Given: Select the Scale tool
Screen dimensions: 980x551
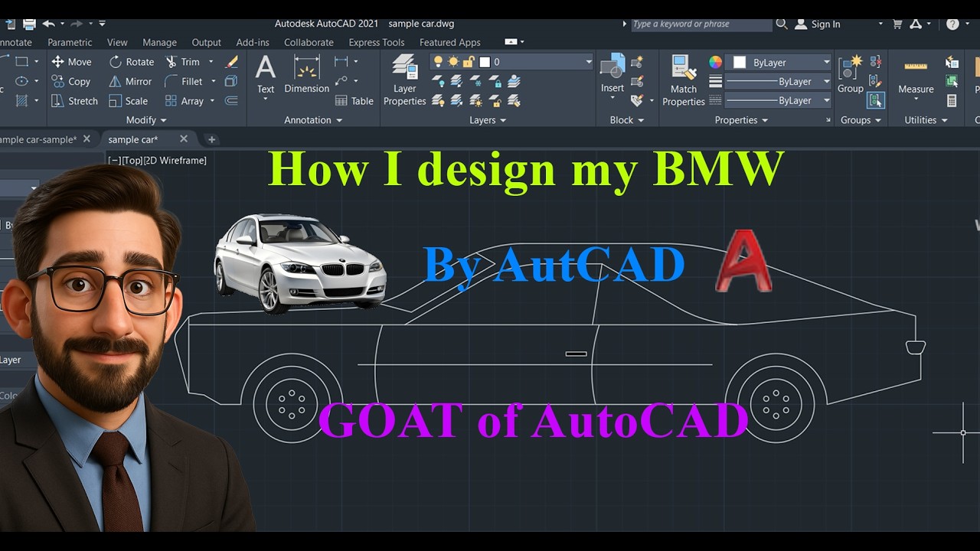Looking at the screenshot, I should [128, 100].
